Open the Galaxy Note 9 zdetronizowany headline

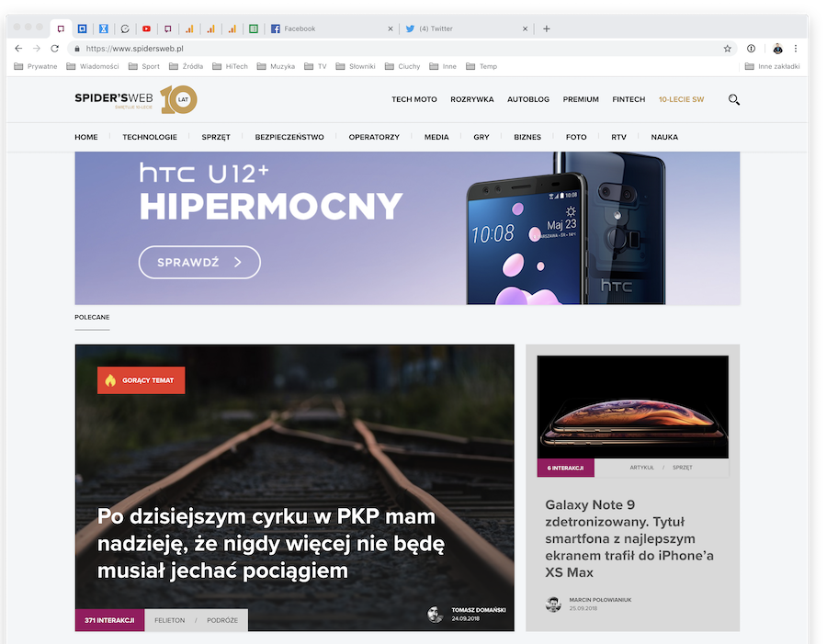[x=629, y=538]
